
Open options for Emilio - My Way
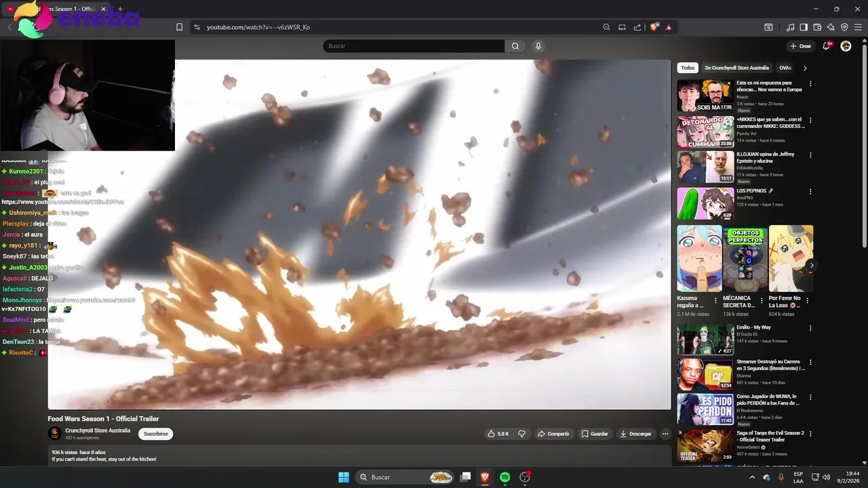810,327
